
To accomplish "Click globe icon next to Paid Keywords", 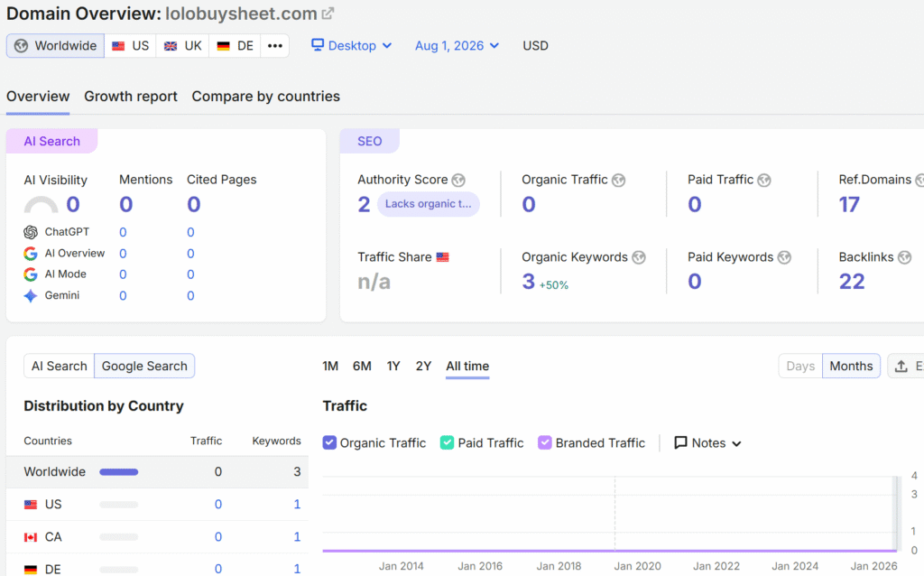I will [784, 257].
